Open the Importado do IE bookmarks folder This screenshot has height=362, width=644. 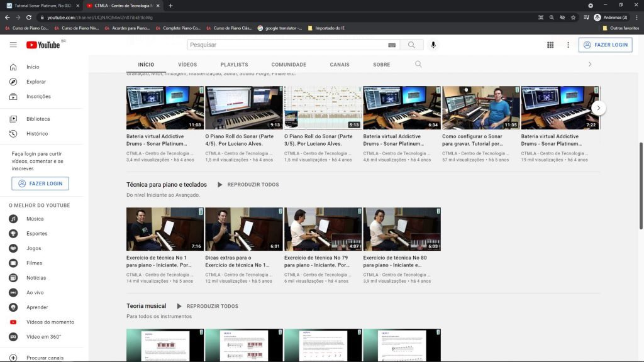326,28
